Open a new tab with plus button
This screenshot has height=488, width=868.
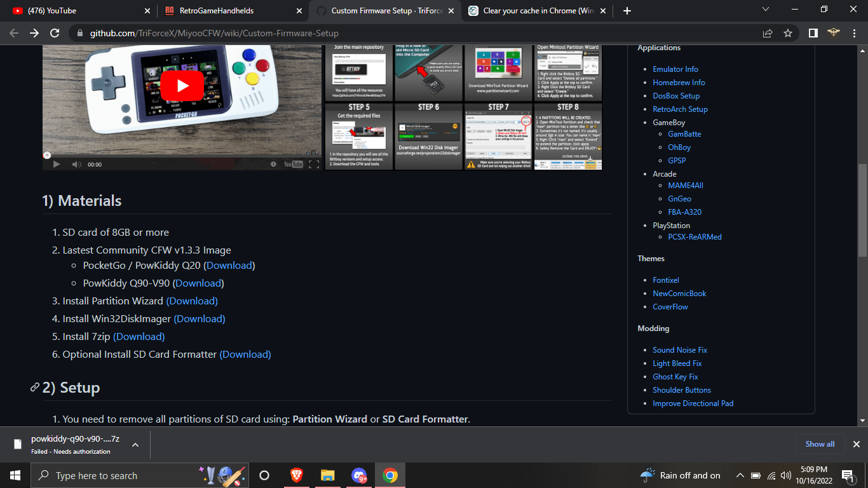coord(627,11)
